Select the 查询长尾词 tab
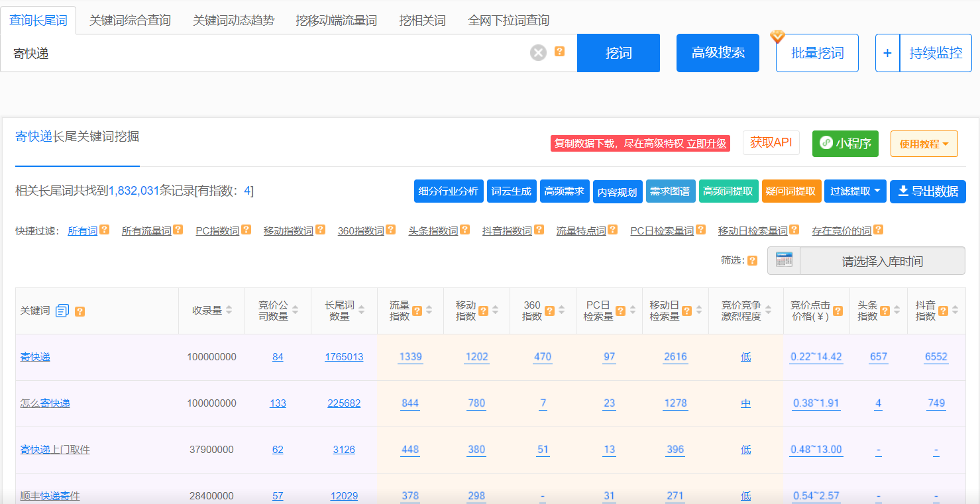 [x=38, y=21]
